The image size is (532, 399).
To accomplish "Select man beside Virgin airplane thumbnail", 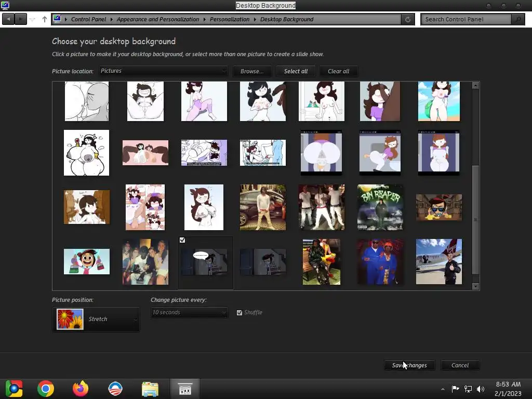I will [x=438, y=262].
